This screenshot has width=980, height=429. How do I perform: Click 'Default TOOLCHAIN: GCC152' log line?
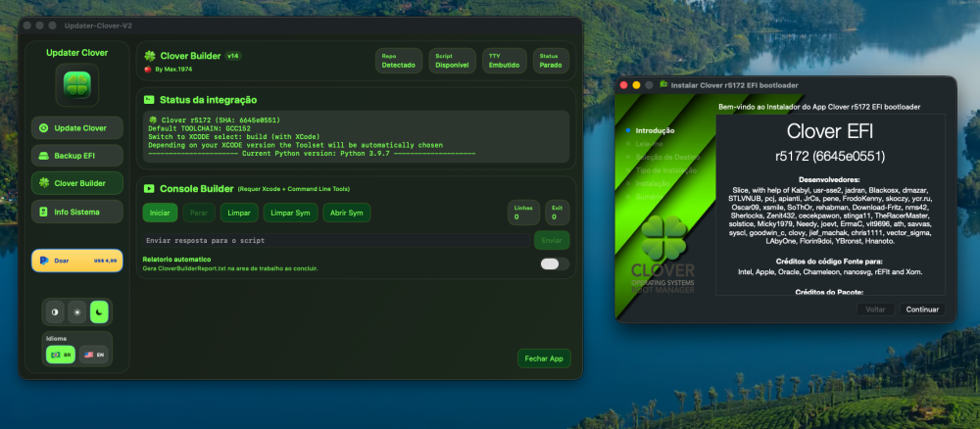click(199, 128)
